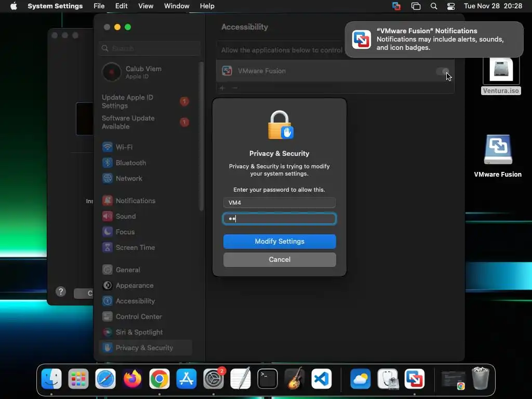Toggle VMware Fusion accessibility switch
Image resolution: width=532 pixels, height=399 pixels.
(x=443, y=71)
